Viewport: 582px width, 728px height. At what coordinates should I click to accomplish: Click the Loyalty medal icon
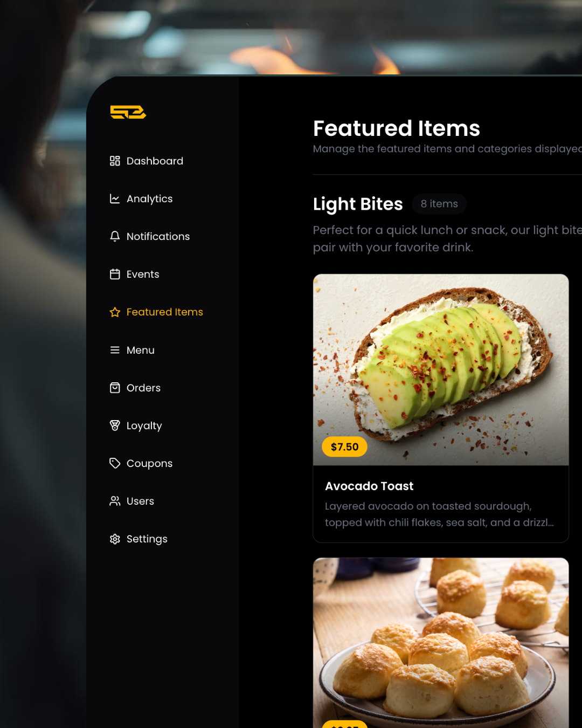tap(115, 425)
